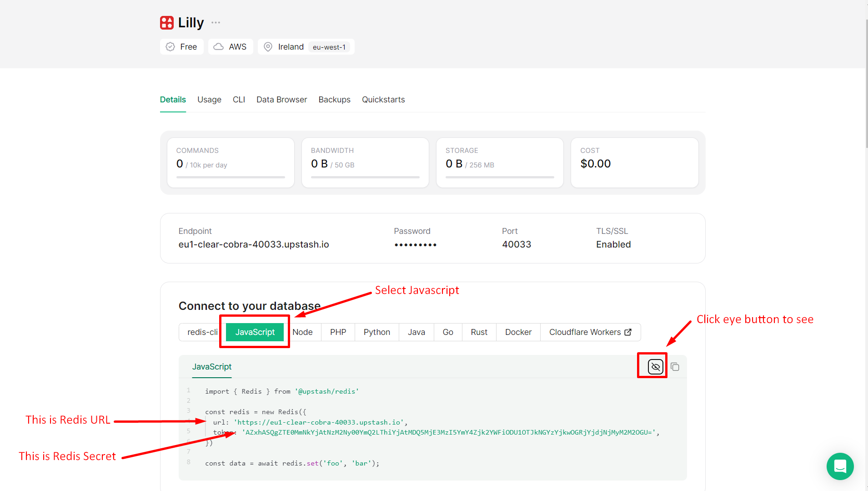The width and height of the screenshot is (868, 491).
Task: Open the CLI tab
Action: click(x=239, y=100)
